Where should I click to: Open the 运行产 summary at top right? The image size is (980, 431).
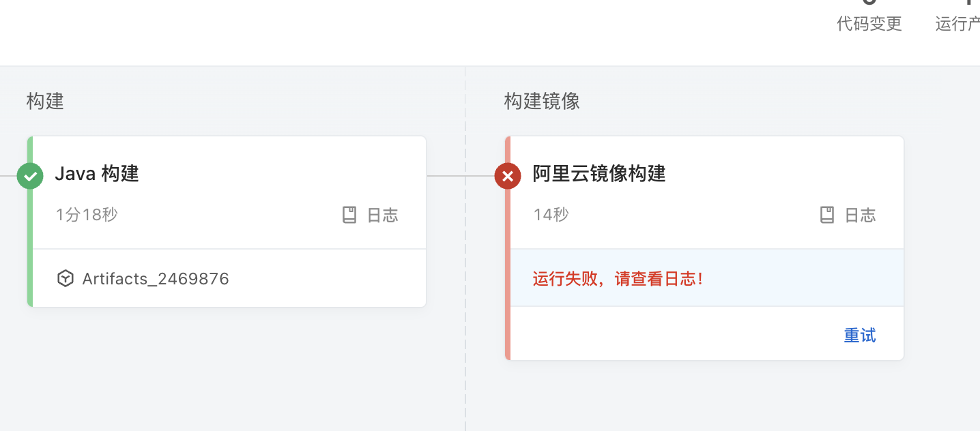click(957, 24)
